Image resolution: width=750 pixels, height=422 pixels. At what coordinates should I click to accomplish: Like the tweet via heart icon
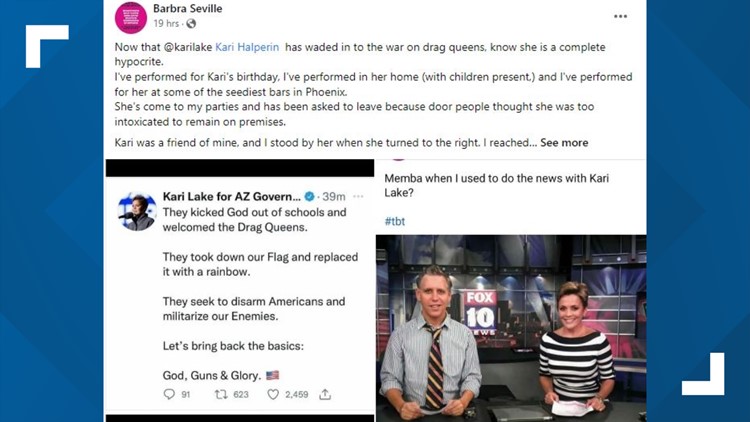(x=273, y=394)
